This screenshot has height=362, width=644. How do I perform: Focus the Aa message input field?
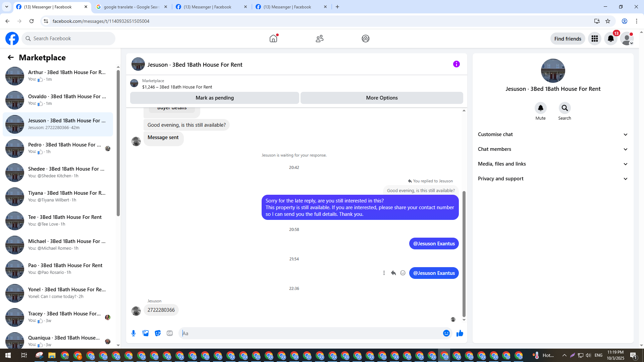click(x=312, y=333)
